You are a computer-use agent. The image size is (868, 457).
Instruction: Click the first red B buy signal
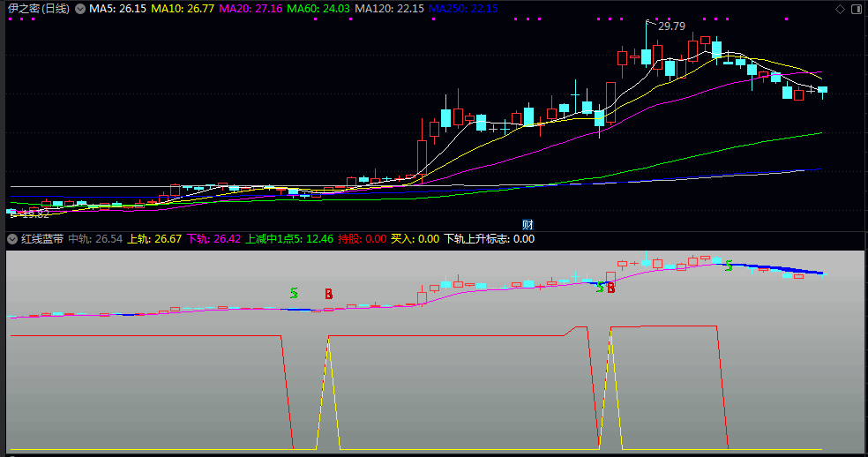[x=328, y=293]
